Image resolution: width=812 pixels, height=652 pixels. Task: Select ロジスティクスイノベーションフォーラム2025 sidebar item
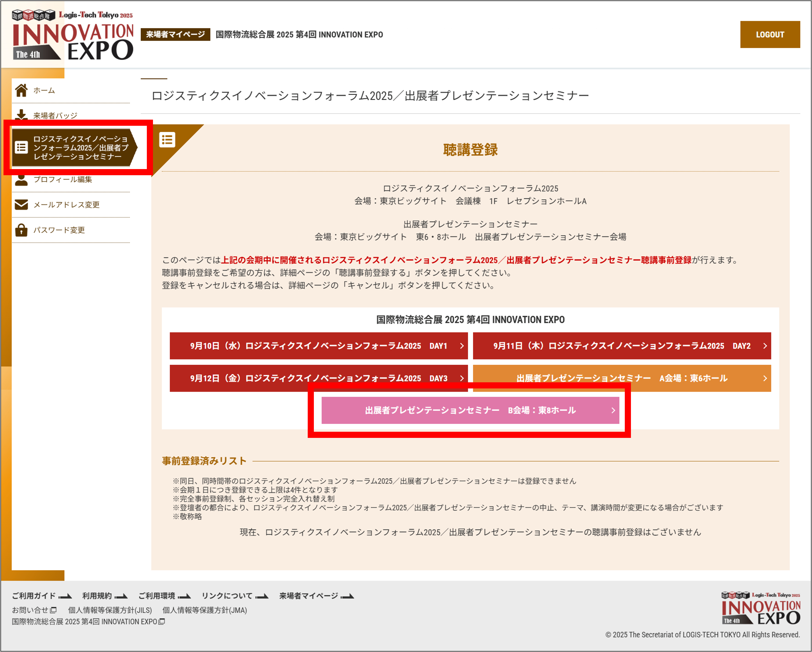75,148
